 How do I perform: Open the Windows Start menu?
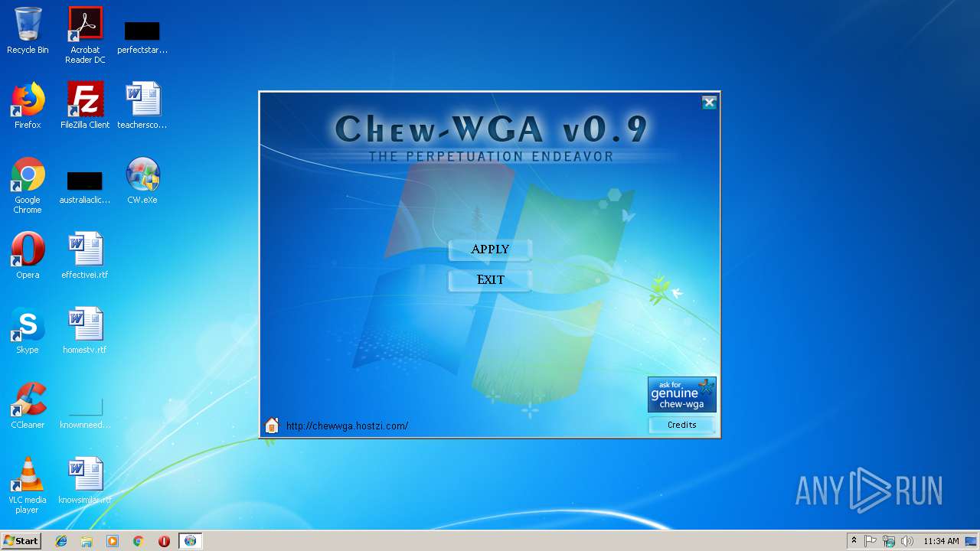tap(21, 540)
